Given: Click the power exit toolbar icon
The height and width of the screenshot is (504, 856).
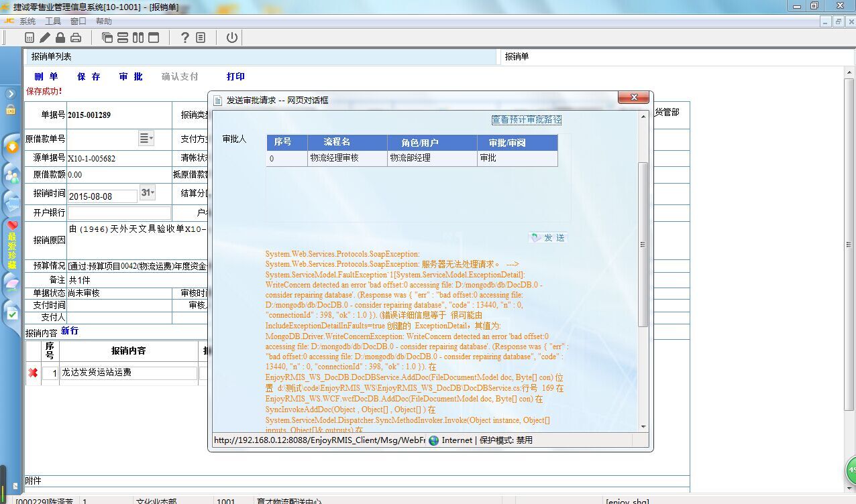Looking at the screenshot, I should (x=232, y=38).
